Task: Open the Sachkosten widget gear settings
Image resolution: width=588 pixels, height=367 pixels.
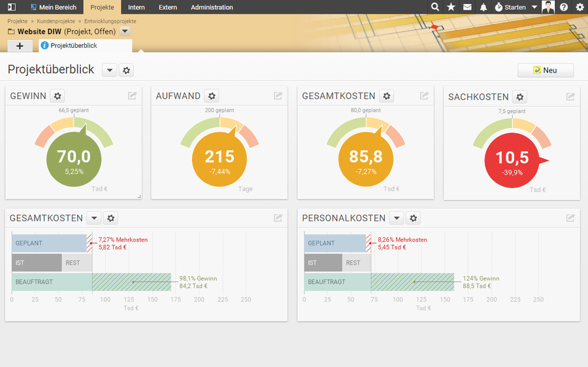Action: tap(519, 97)
